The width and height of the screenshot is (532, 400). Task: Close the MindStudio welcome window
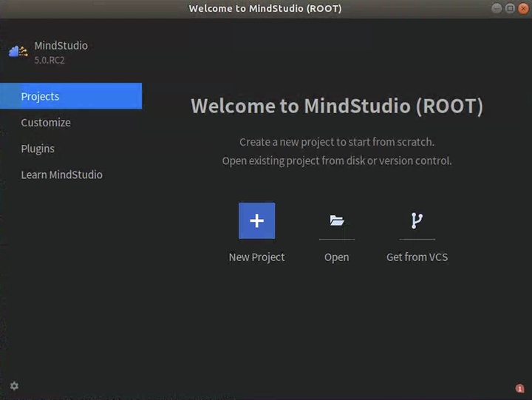(522, 8)
